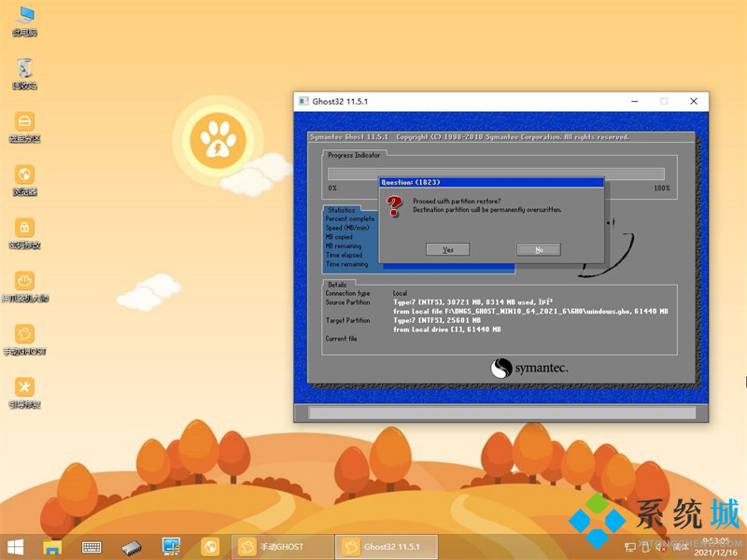Click the 'Speed (MB/min)' statistics row
The image size is (747, 560).
click(x=347, y=228)
